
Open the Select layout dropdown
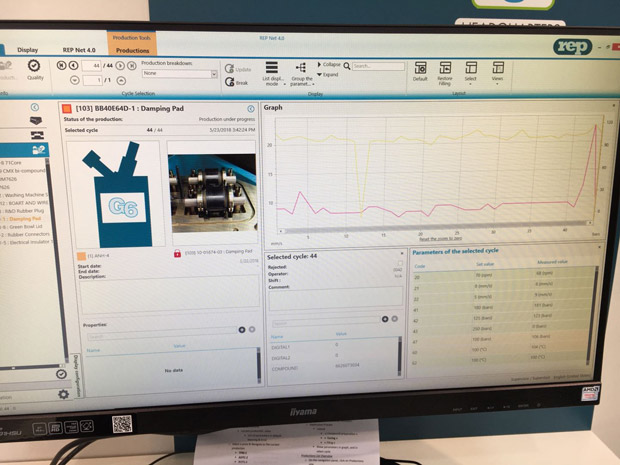point(471,72)
